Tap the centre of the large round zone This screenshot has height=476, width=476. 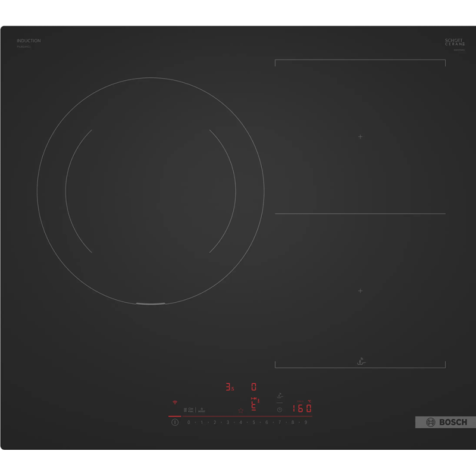(151, 191)
